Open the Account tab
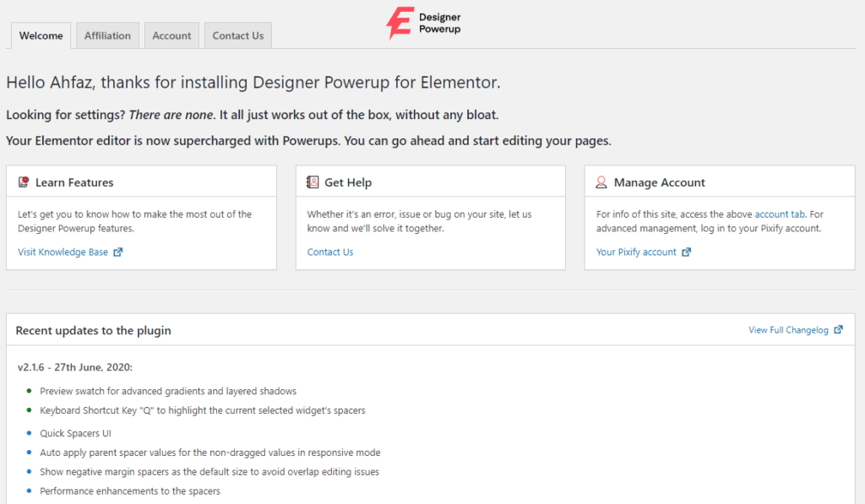865x504 pixels. click(x=171, y=35)
